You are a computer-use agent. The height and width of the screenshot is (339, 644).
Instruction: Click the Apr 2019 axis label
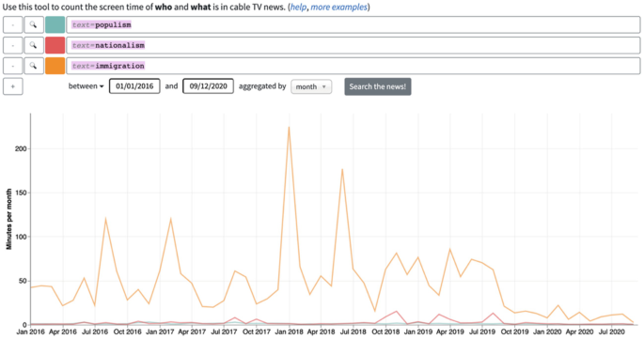(x=450, y=331)
